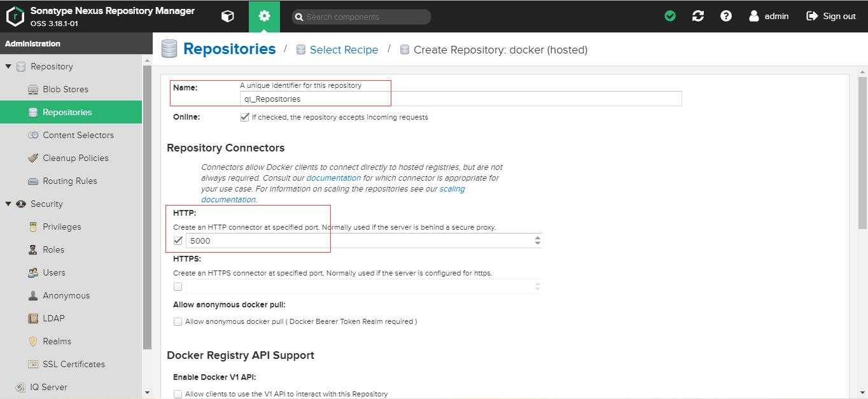Click the Cleanup Policies broom icon
The height and width of the screenshot is (399, 868).
[33, 158]
